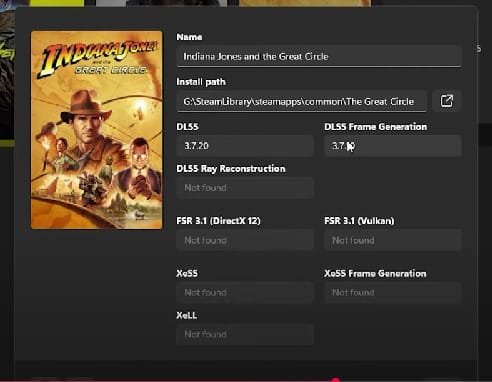Click the 'XeSS' label text
Viewport: 492px width, 382px height.
tap(187, 273)
